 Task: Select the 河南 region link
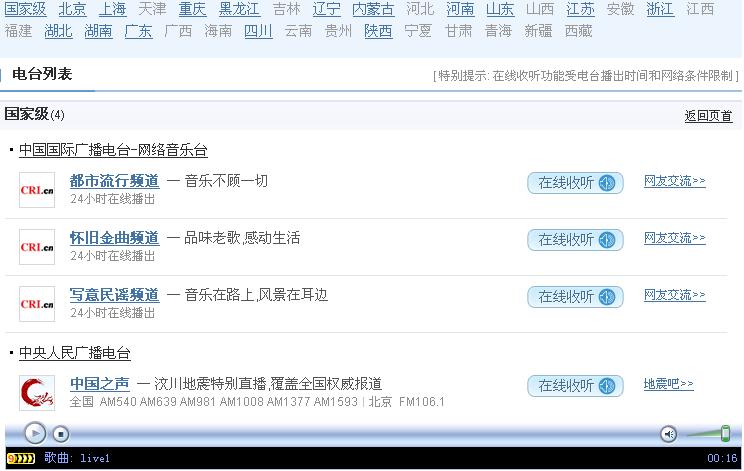point(460,9)
